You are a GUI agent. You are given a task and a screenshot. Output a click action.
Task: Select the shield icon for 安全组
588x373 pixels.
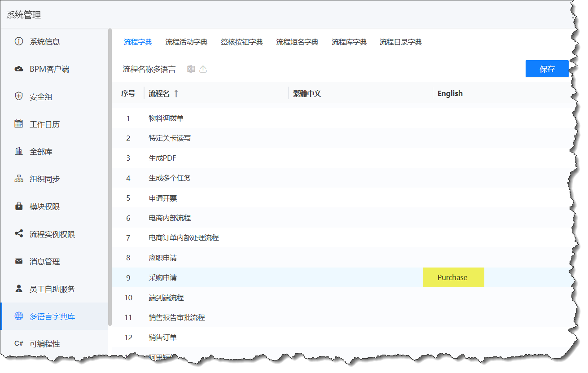click(x=18, y=96)
